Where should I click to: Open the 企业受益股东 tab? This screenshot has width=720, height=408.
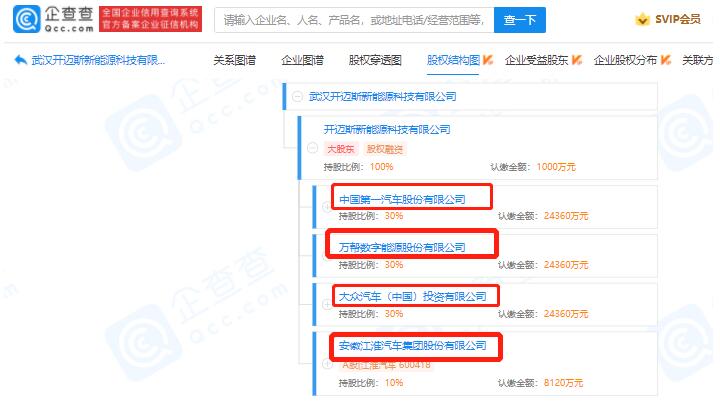point(536,60)
